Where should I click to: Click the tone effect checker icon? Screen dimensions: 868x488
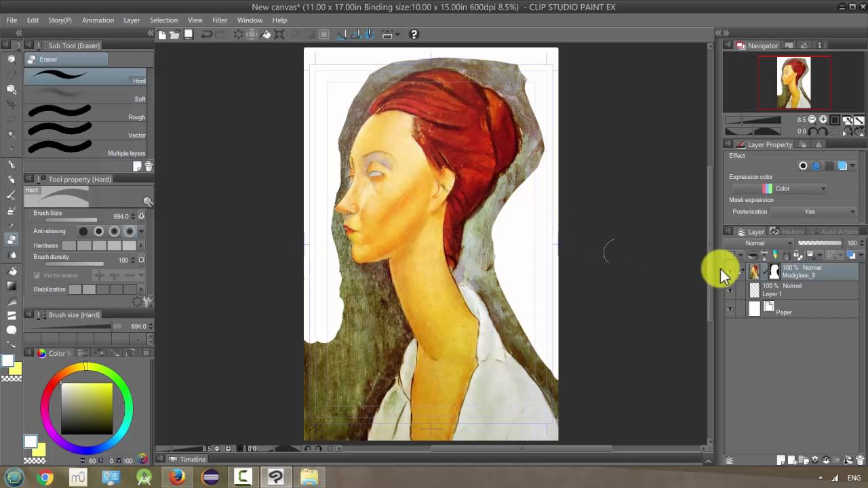pos(829,165)
